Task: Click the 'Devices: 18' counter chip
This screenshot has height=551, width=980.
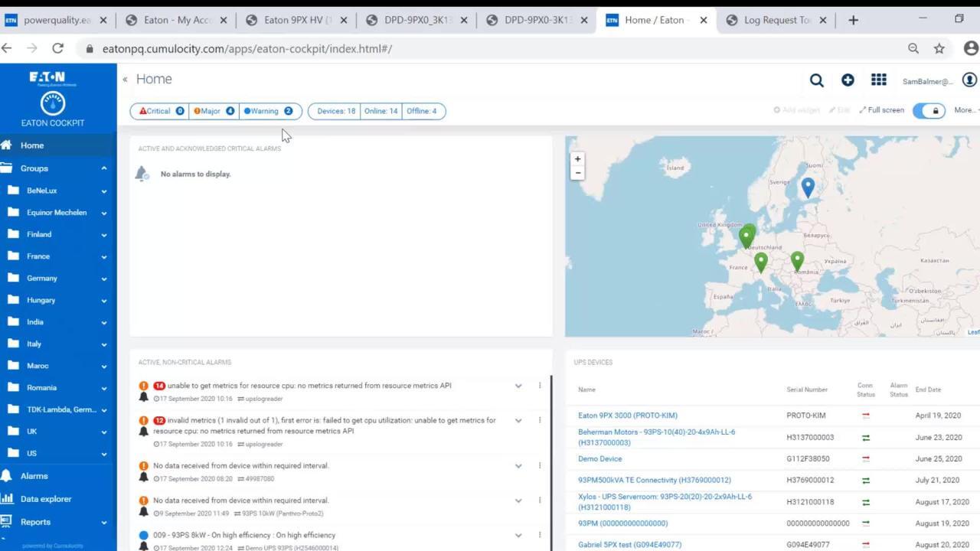Action: click(335, 111)
